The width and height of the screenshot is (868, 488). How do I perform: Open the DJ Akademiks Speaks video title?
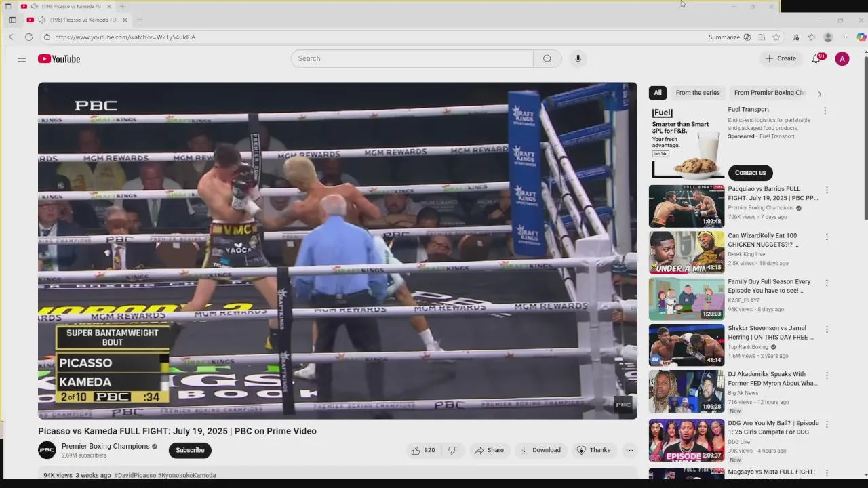773,379
